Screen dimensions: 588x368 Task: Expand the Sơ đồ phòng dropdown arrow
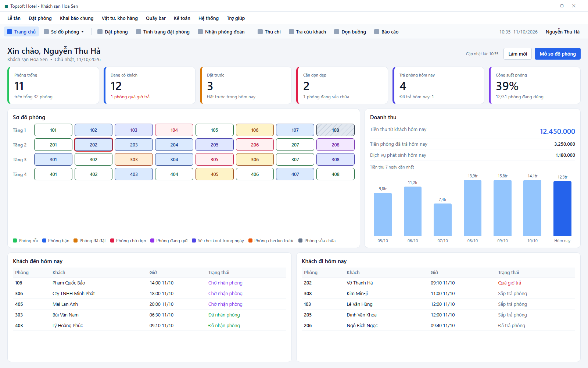pyautogui.click(x=83, y=32)
